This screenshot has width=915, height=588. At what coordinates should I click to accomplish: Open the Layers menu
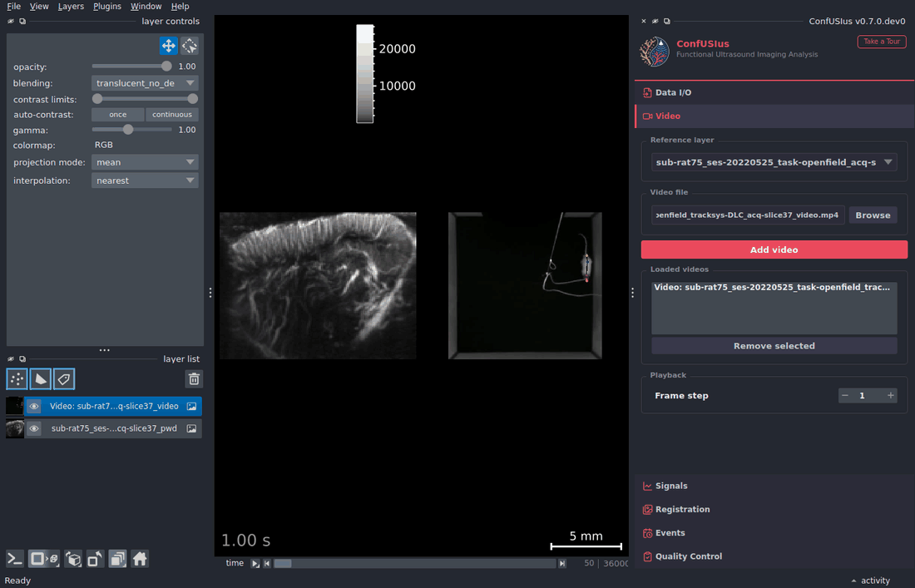(71, 7)
